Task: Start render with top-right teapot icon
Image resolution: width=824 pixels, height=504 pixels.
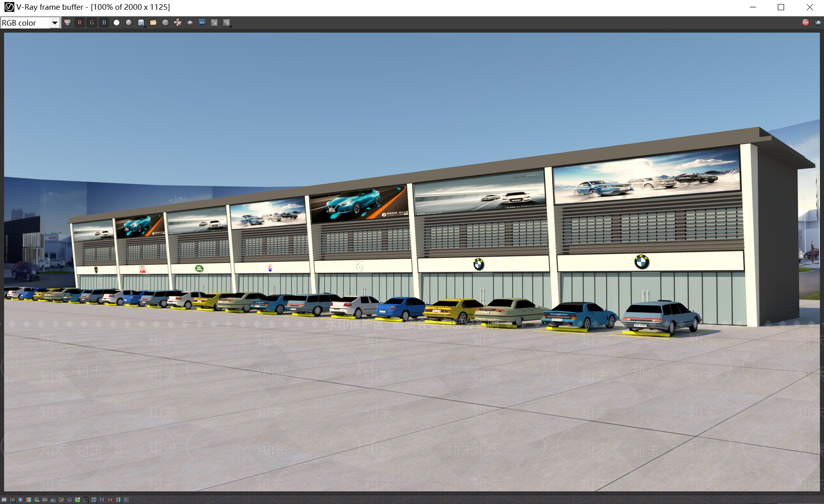Action: [x=818, y=23]
